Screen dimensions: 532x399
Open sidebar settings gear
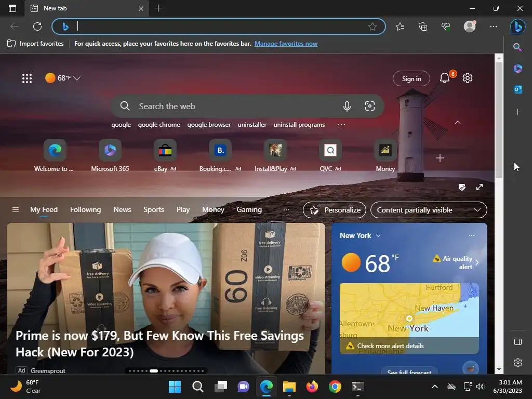click(518, 363)
